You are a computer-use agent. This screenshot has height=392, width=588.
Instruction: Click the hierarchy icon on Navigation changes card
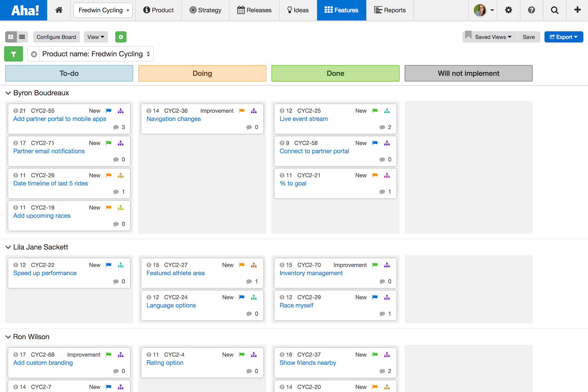[x=254, y=111]
